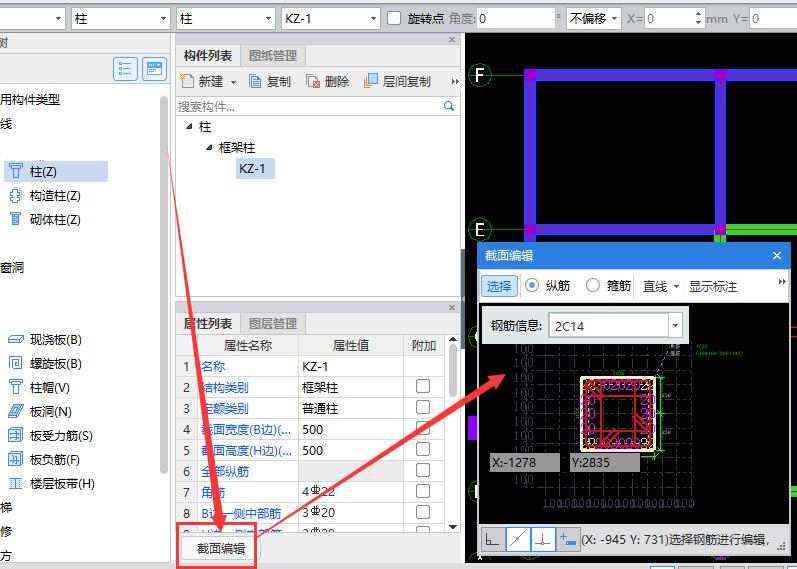Click the 定额类别 value 普通柱 cell

coord(351,408)
